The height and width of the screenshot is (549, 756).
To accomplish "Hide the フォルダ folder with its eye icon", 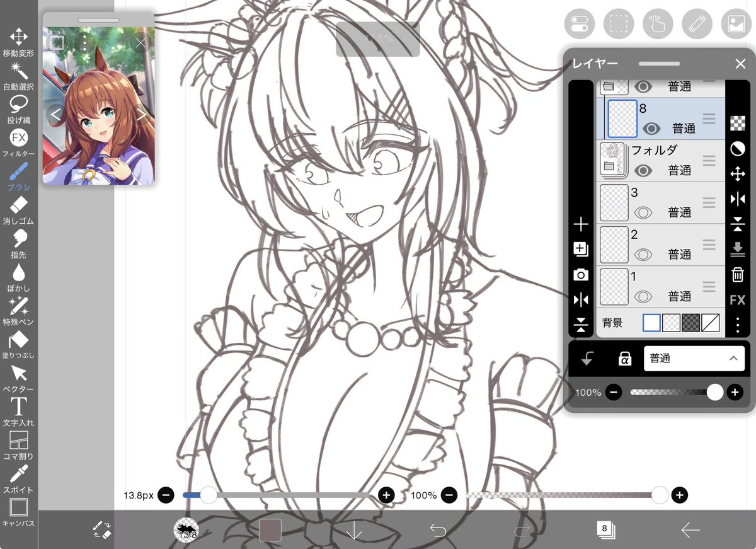I will [x=643, y=170].
